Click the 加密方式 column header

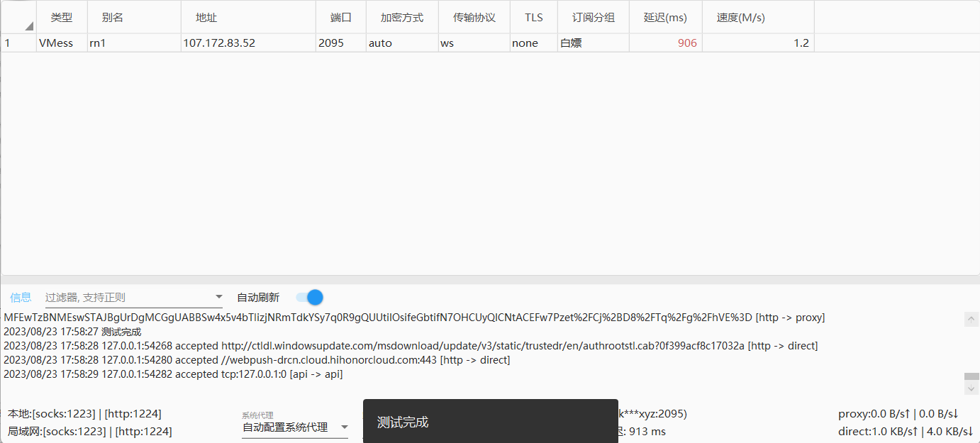click(x=402, y=18)
